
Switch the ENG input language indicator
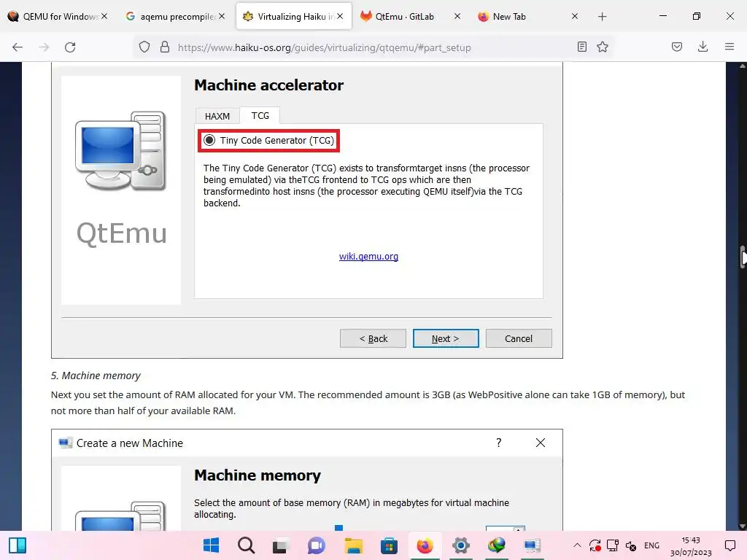pos(651,545)
